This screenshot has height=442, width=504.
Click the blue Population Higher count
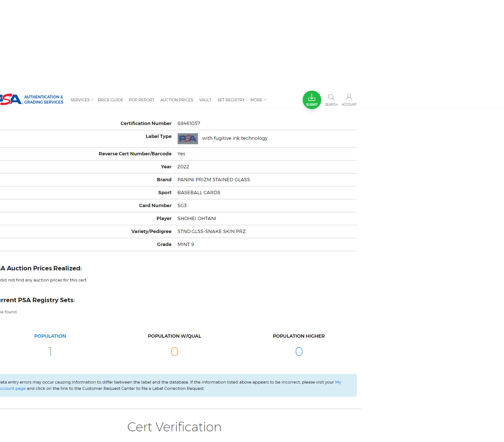(299, 351)
